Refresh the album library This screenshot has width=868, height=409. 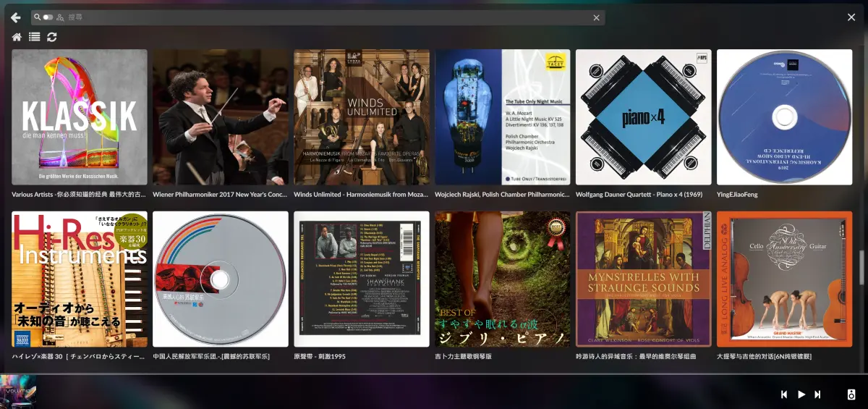click(52, 37)
